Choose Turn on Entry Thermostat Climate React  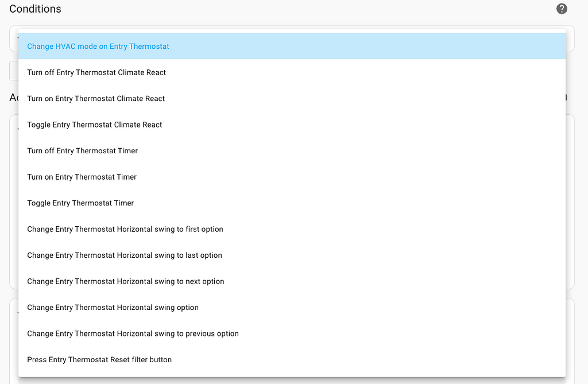tap(292, 99)
